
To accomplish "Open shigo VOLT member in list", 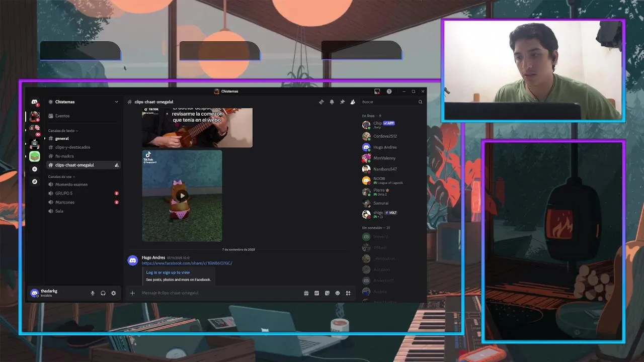I will [x=391, y=214].
